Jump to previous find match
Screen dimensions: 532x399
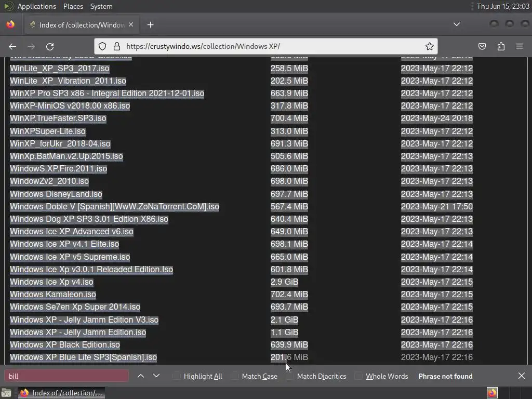(141, 376)
